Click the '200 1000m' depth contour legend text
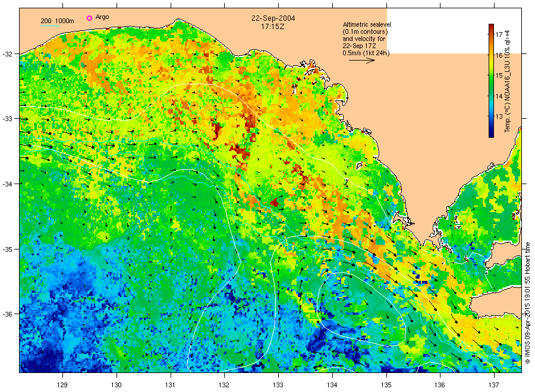The height and width of the screenshot is (392, 535). pos(57,21)
